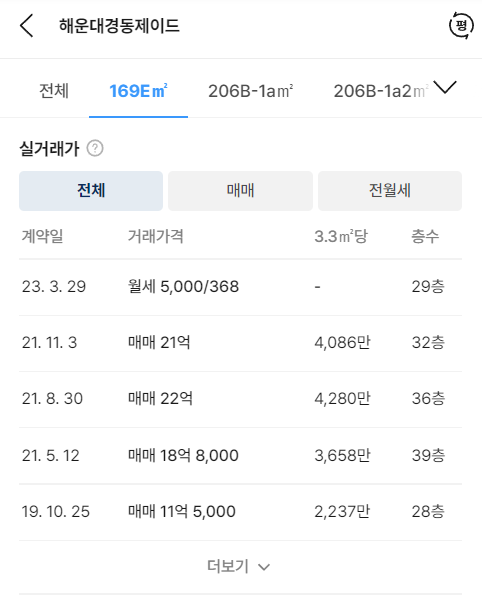Click the 3,658만 price per 3.3㎡

click(343, 455)
